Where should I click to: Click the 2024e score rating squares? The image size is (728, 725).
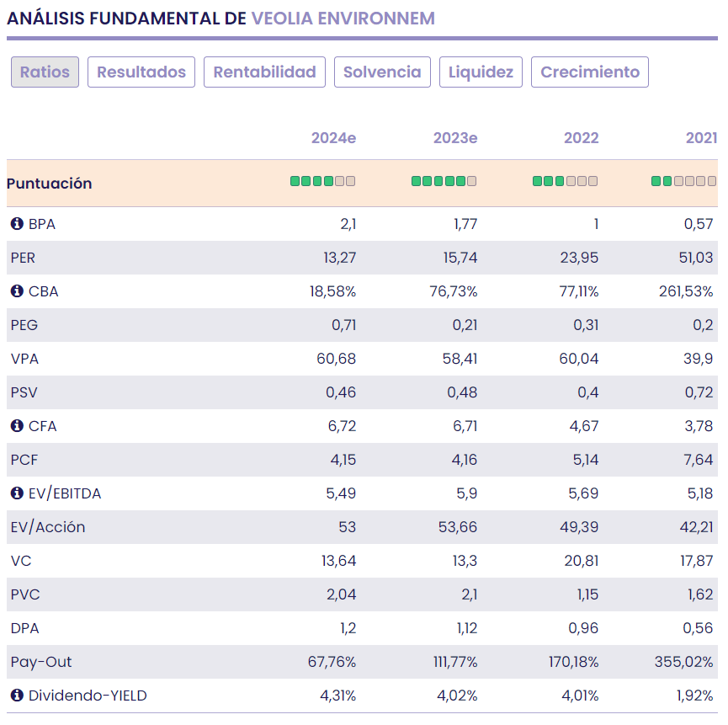tap(322, 181)
